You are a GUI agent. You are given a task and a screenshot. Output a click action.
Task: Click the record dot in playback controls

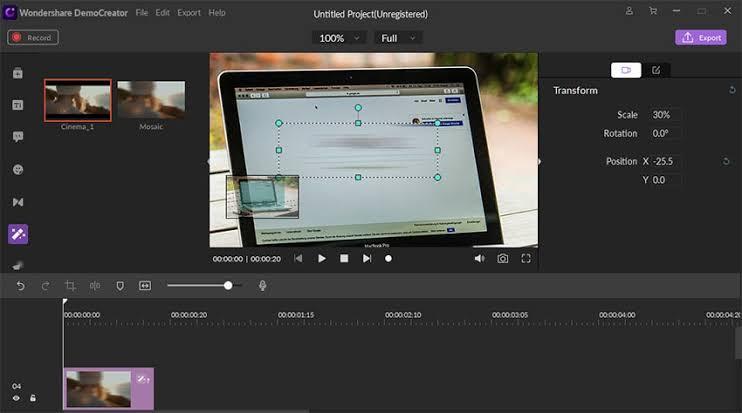point(389,259)
